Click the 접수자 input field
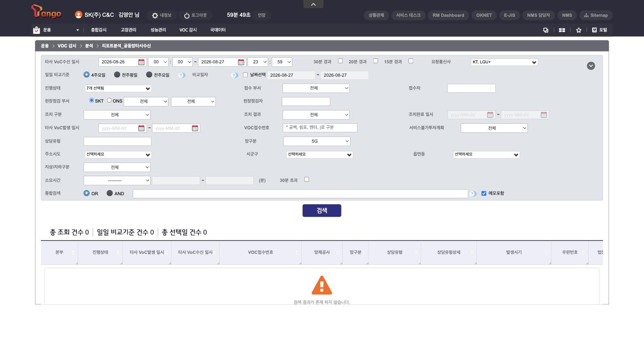This screenshot has height=350, width=644. point(471,88)
